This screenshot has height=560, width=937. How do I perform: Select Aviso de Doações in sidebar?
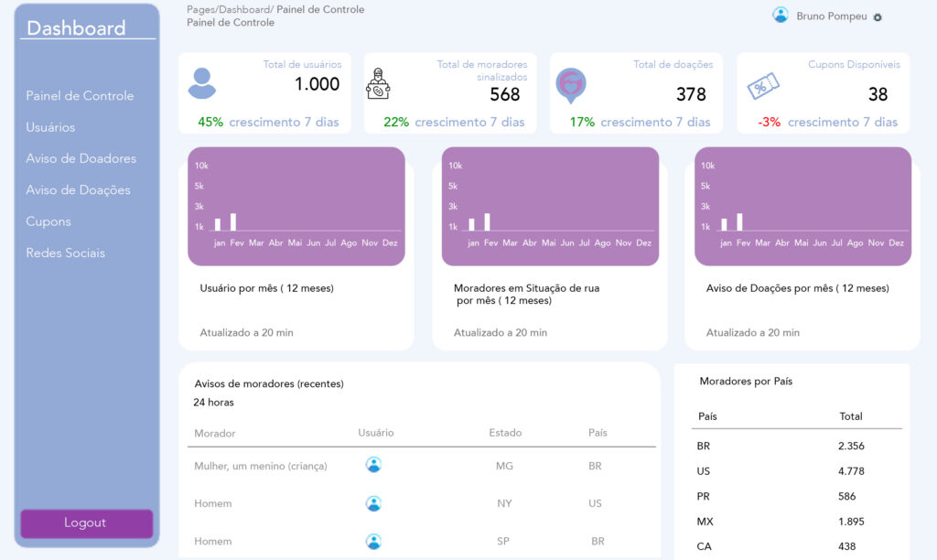(78, 190)
